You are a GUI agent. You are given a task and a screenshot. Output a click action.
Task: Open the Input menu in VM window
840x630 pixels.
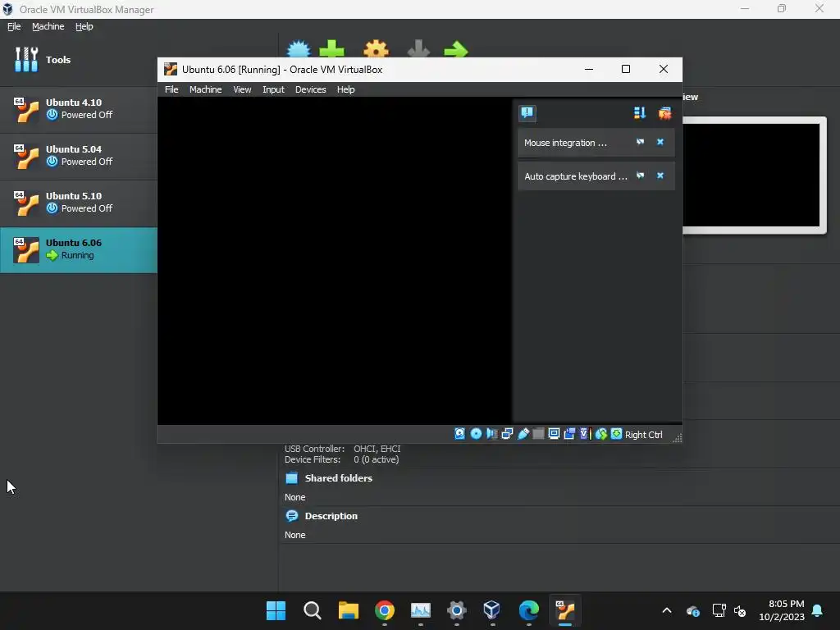273,89
